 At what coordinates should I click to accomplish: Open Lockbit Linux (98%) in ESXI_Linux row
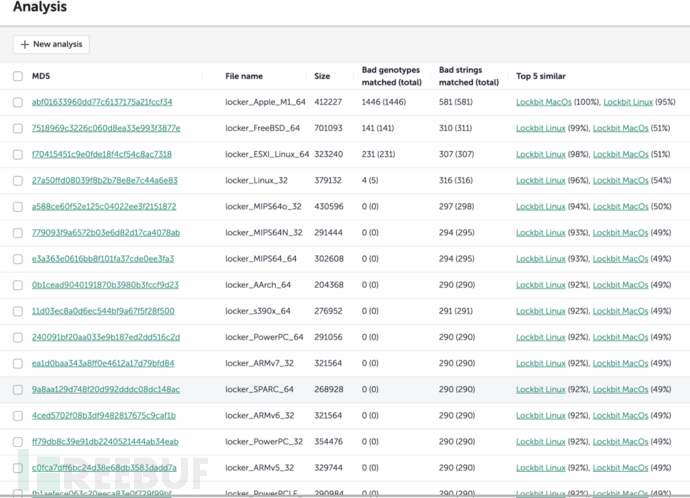[x=541, y=154]
